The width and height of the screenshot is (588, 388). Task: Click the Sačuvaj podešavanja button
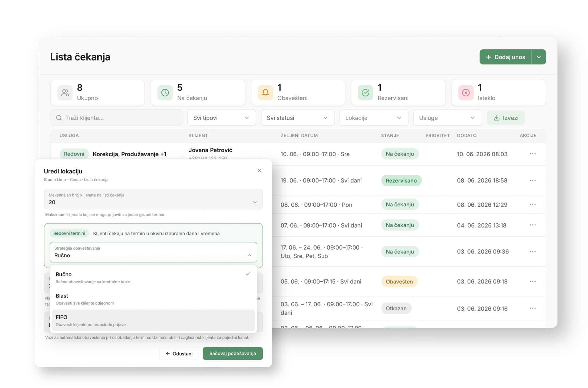point(233,353)
